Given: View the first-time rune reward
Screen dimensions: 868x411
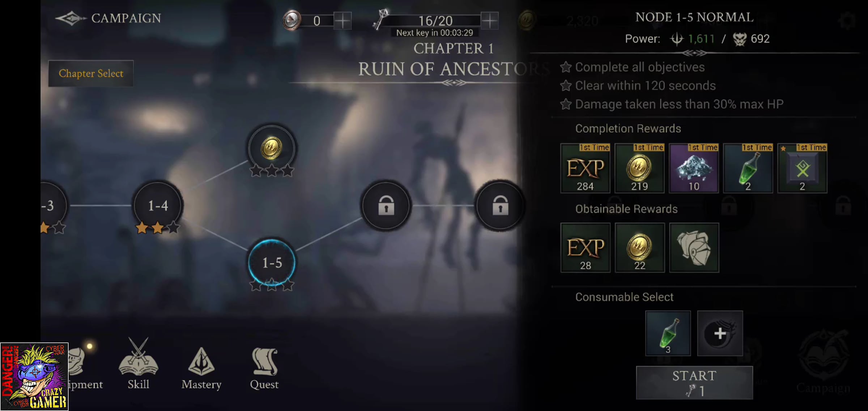Looking at the screenshot, I should click(x=802, y=168).
